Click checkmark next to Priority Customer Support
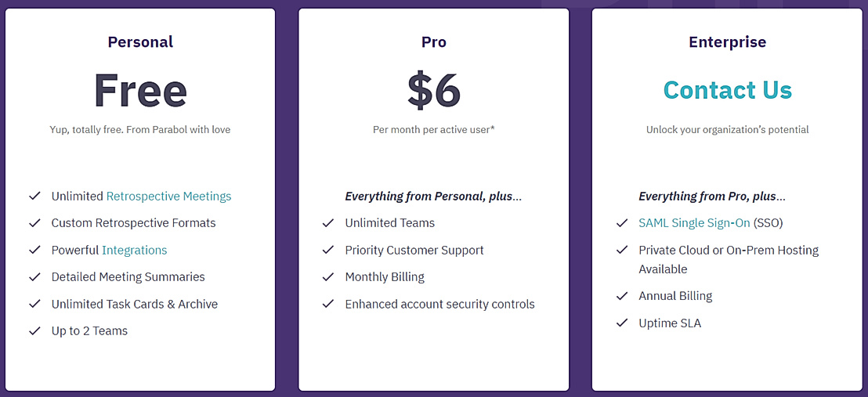 coord(328,250)
